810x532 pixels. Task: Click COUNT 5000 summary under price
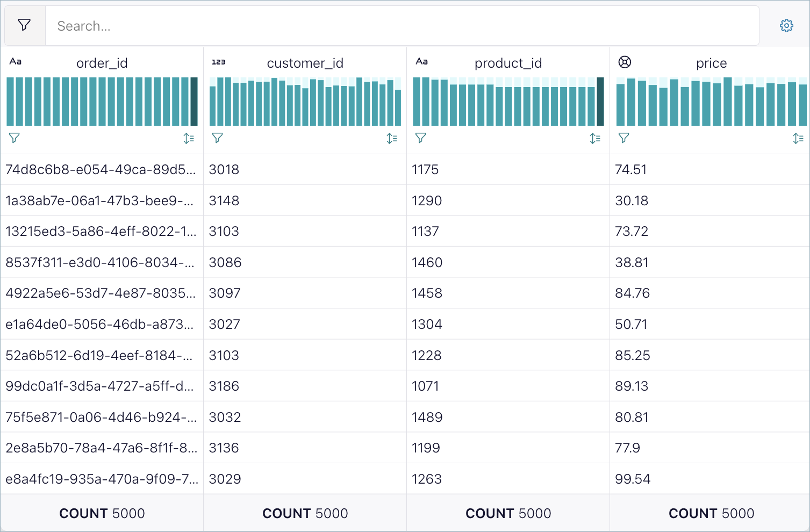(x=711, y=513)
